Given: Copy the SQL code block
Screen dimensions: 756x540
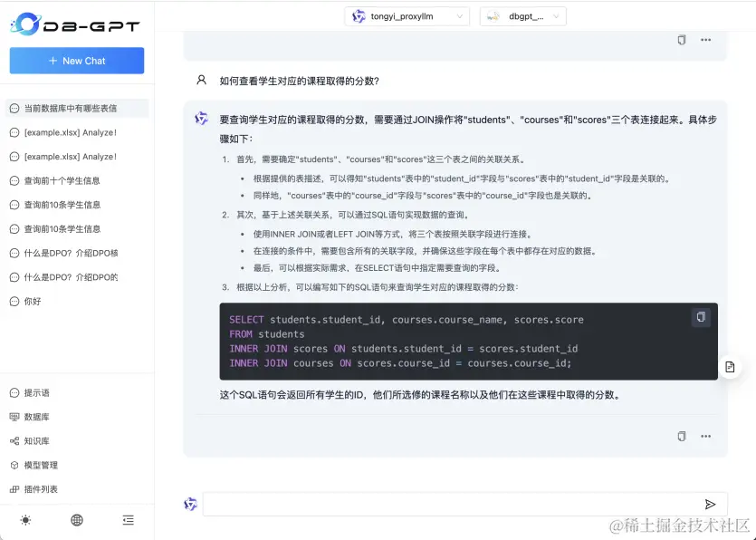Looking at the screenshot, I should [x=701, y=317].
